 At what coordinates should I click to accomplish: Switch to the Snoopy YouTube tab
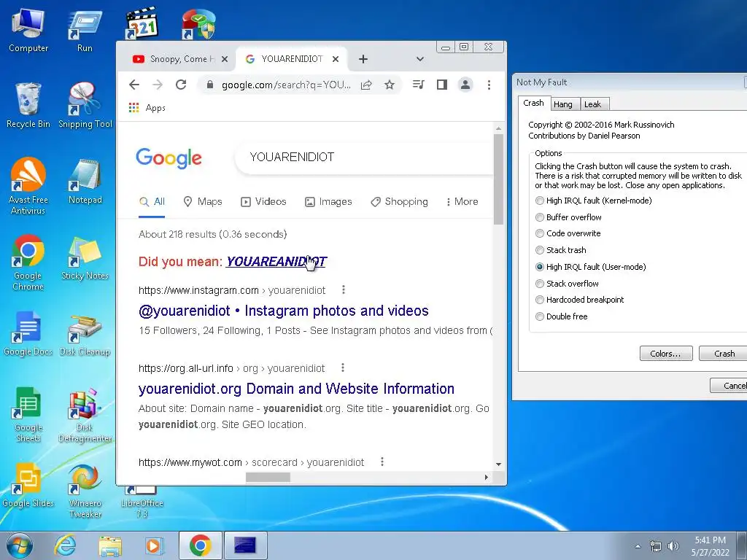(x=177, y=59)
